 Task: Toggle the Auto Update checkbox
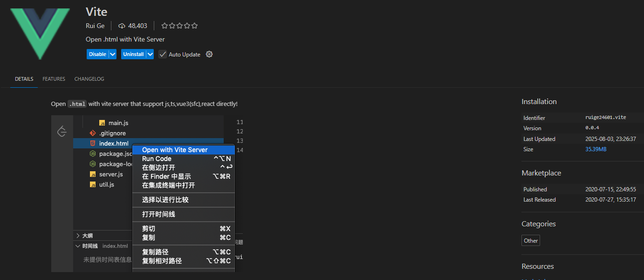163,54
